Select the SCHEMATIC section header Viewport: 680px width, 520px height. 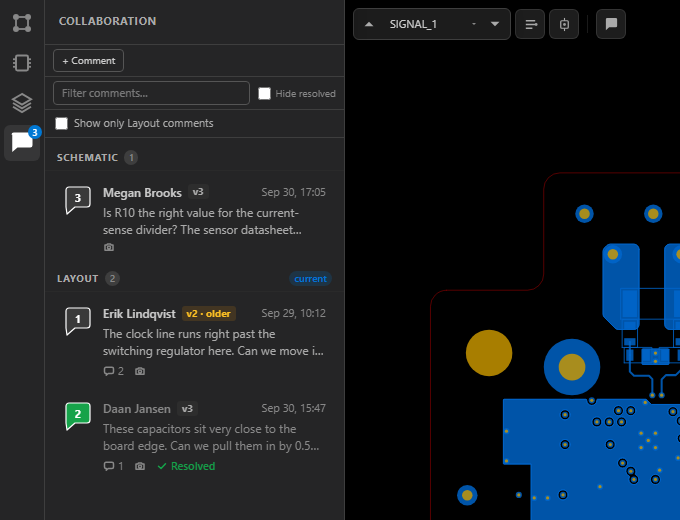(x=87, y=157)
